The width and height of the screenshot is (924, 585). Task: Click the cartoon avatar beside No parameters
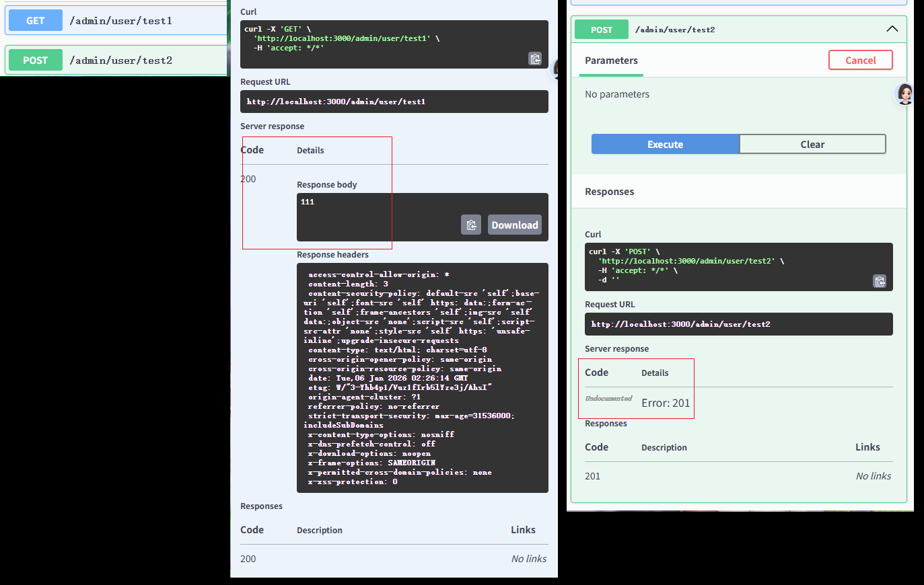click(904, 94)
